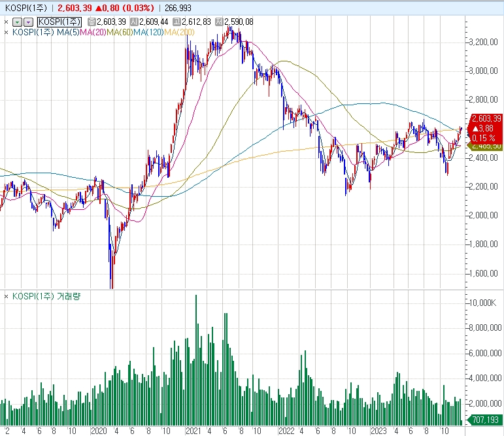This screenshot has height=436, width=504.
Task: Select the pink MA(20) legend label
Action: click(x=93, y=32)
